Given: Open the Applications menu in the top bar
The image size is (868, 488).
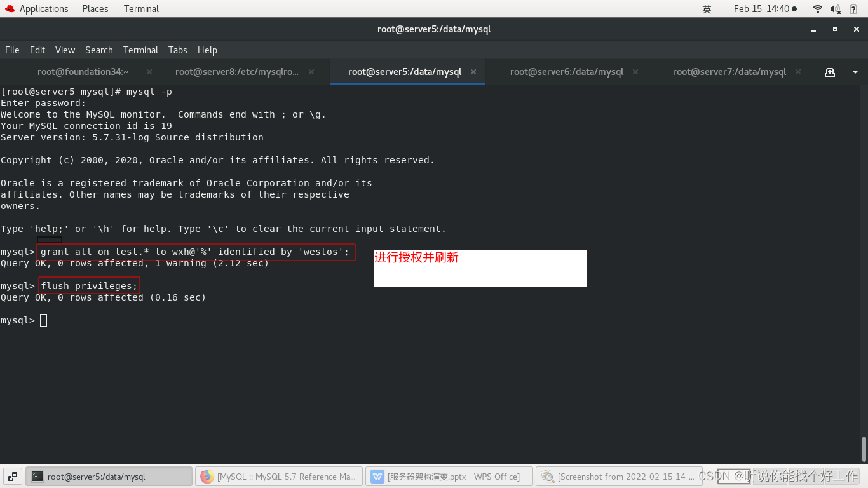Looking at the screenshot, I should point(43,9).
